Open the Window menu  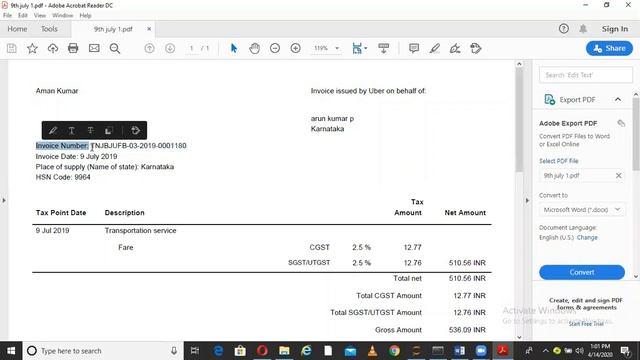click(62, 15)
